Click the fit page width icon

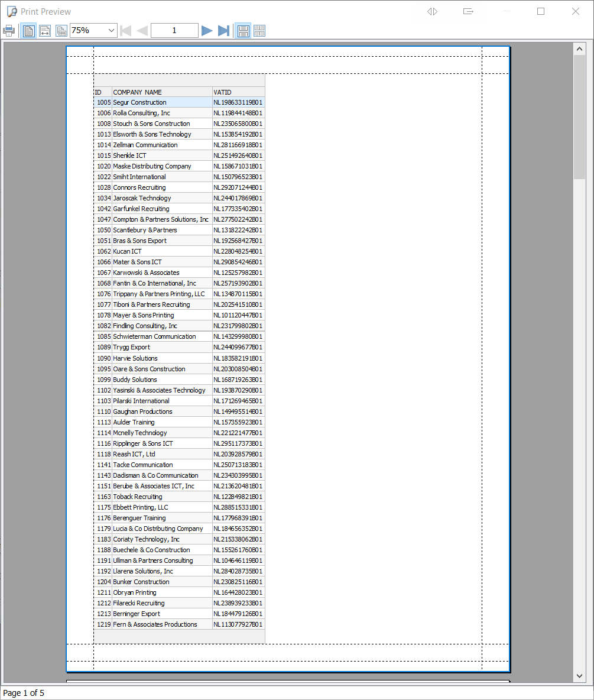point(45,31)
